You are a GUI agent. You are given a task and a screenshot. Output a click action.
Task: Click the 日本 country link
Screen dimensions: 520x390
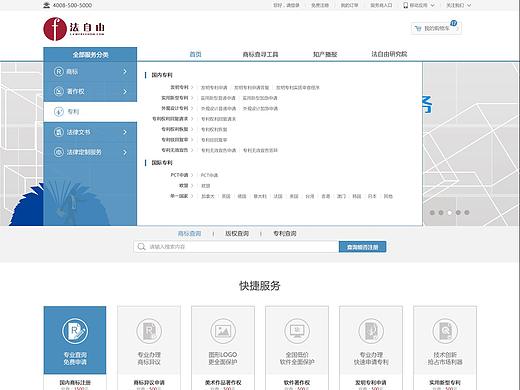coord(372,196)
